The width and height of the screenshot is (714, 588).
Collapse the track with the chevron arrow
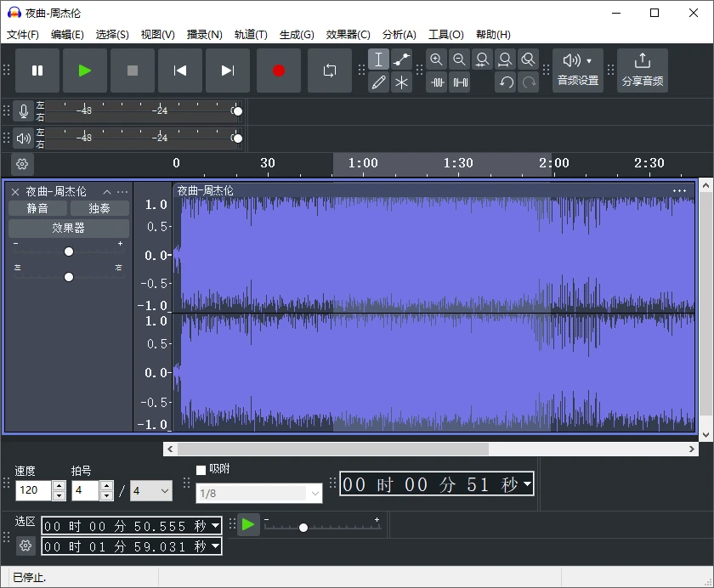[107, 190]
